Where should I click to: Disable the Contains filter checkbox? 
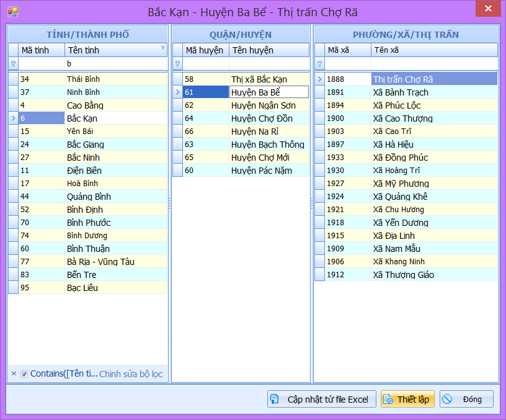[x=24, y=373]
